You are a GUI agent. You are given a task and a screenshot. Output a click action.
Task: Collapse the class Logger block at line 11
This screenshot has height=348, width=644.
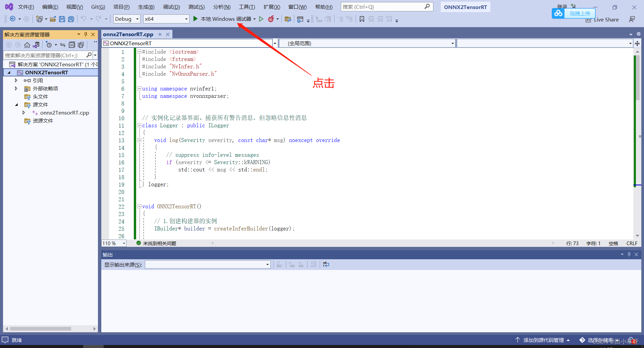[x=139, y=125]
